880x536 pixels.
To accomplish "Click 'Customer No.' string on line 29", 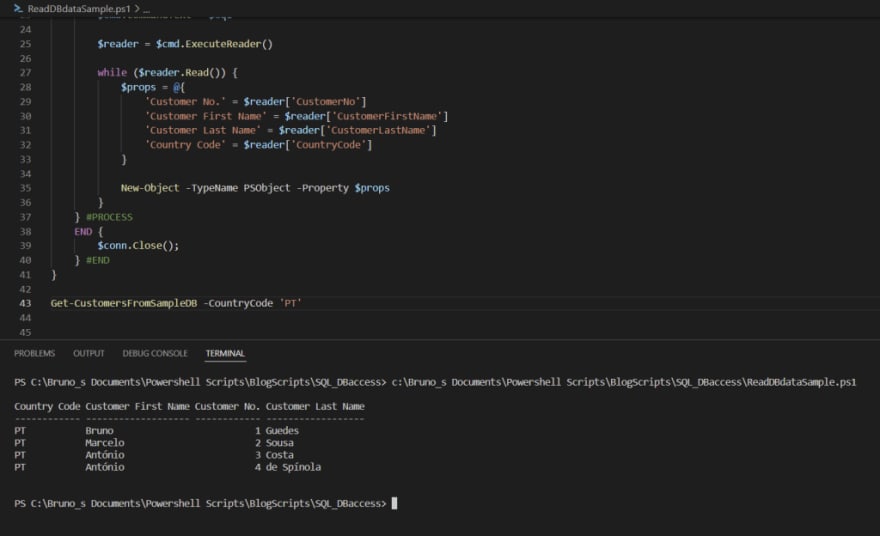I will tap(185, 102).
